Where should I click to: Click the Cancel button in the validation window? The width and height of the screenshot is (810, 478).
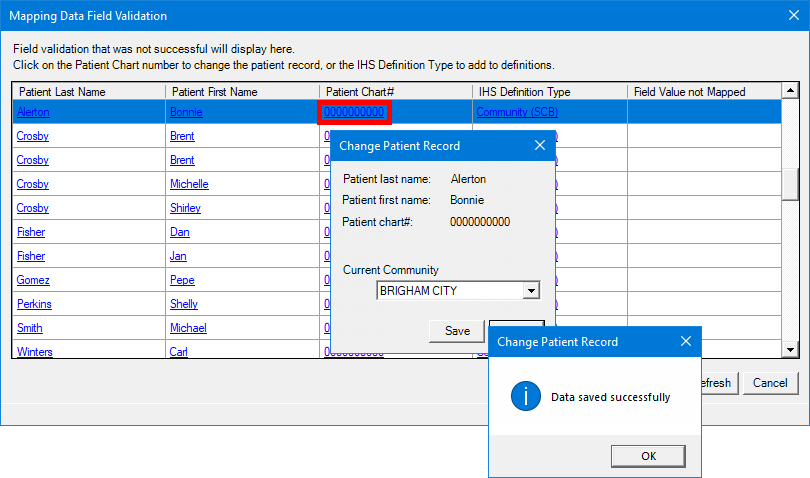770,383
